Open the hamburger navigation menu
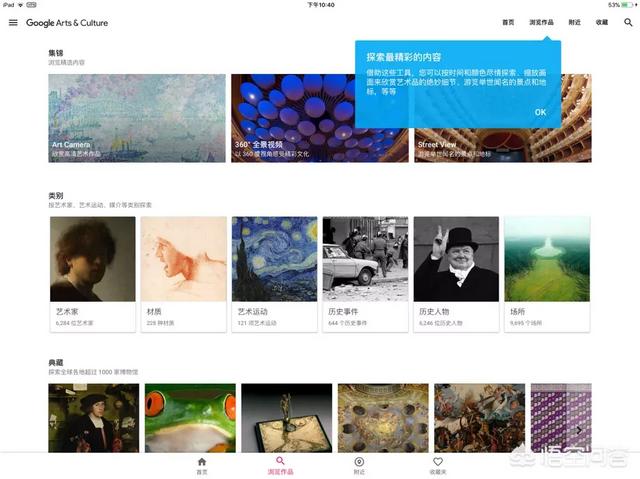 tap(13, 22)
